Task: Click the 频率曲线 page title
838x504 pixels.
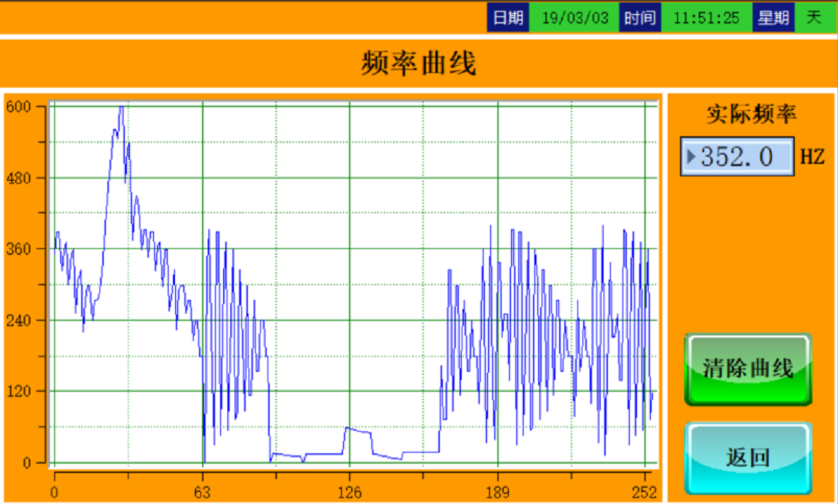Action: pyautogui.click(x=419, y=64)
